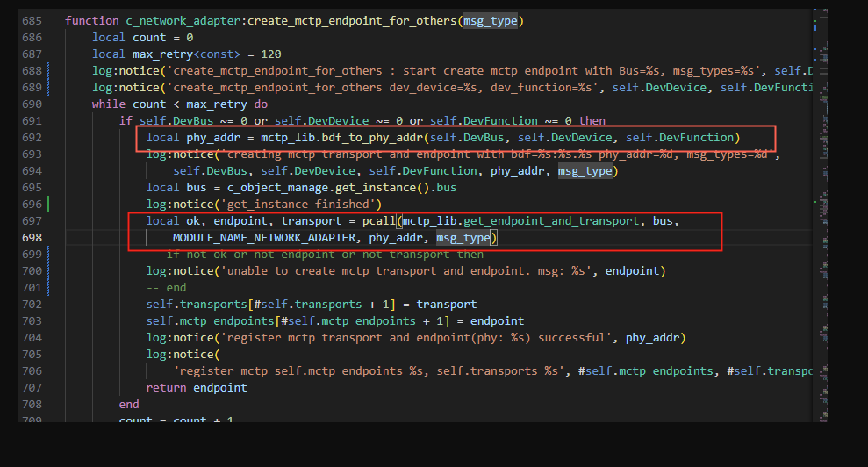
Task: Click the 'while' keyword on line 690
Action: click(x=110, y=104)
